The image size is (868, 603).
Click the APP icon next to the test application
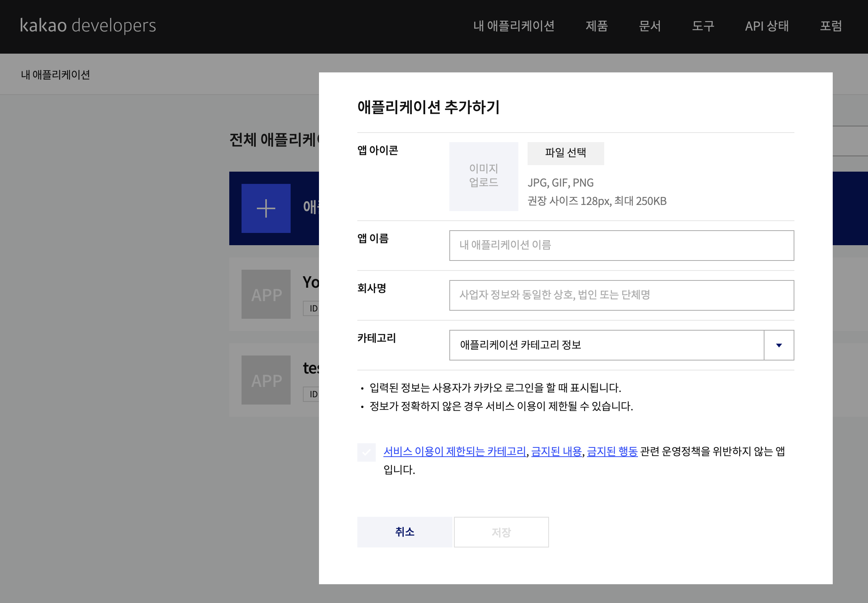tap(266, 380)
